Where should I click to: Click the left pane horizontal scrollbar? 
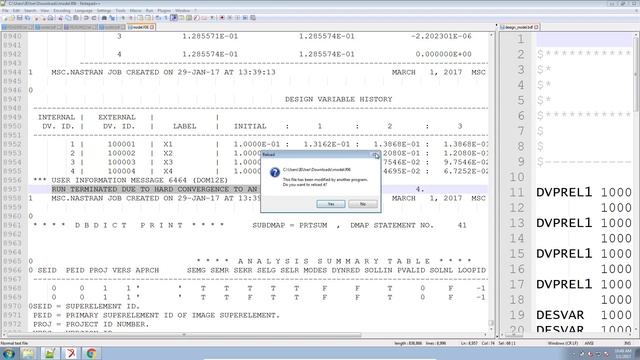(245, 335)
